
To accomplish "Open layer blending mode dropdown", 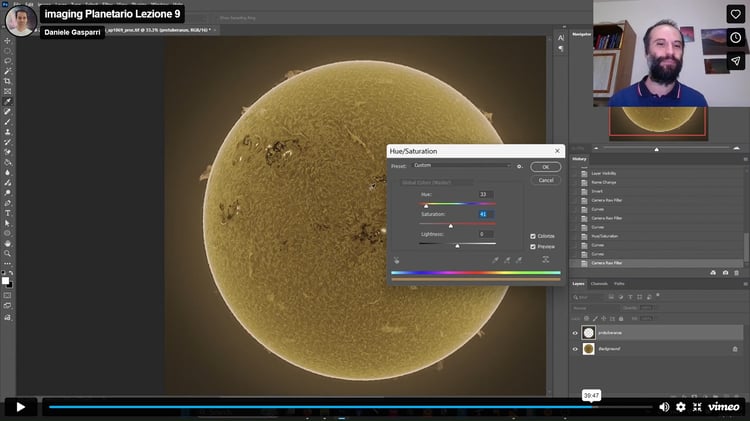I will (x=595, y=308).
